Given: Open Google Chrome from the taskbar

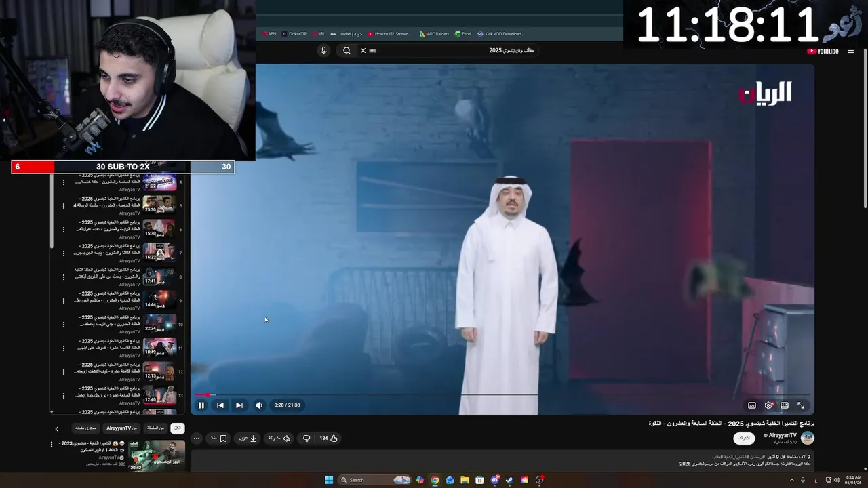Looking at the screenshot, I should (435, 480).
